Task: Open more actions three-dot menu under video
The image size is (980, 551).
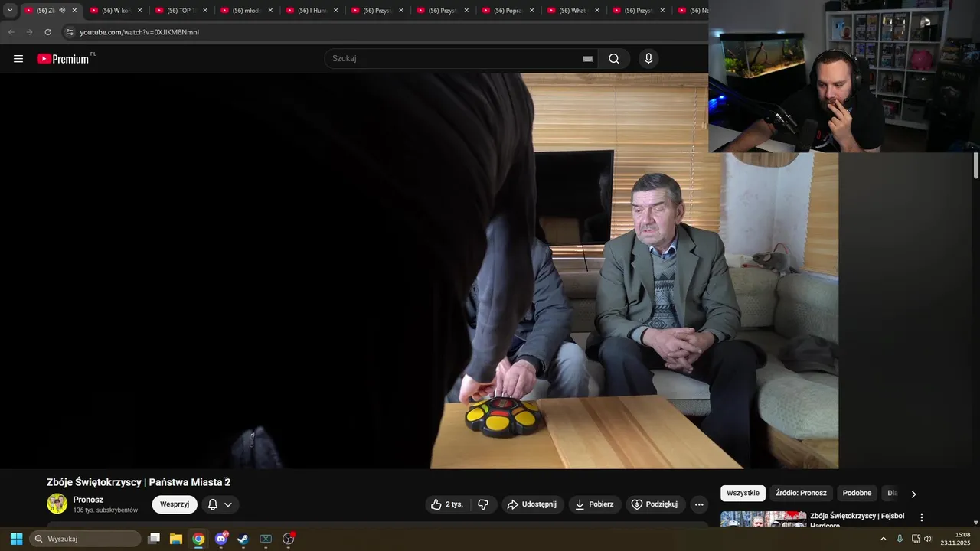Action: (698, 504)
